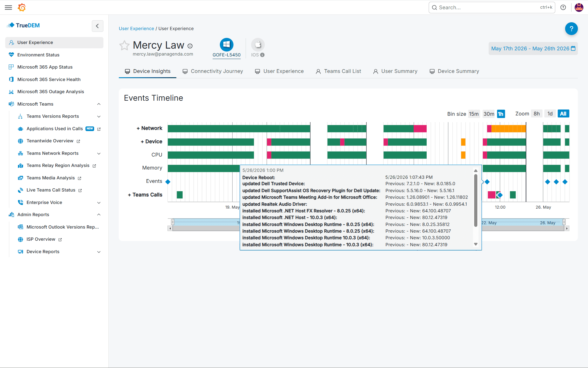The width and height of the screenshot is (588, 368).
Task: Open the User Experience tab
Action: pyautogui.click(x=279, y=71)
